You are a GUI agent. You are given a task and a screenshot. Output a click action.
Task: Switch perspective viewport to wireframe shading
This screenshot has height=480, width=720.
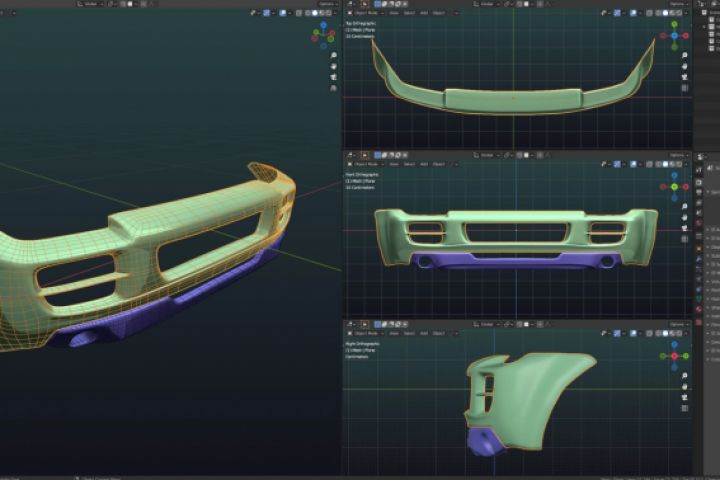click(308, 13)
